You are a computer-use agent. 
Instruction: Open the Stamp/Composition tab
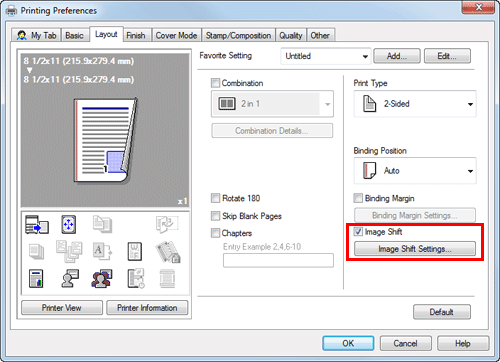238,35
